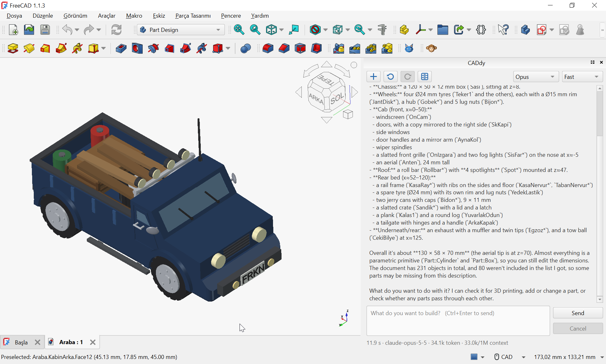This screenshot has height=364, width=606.
Task: Click the Refresh recompute icon
Action: click(x=116, y=30)
